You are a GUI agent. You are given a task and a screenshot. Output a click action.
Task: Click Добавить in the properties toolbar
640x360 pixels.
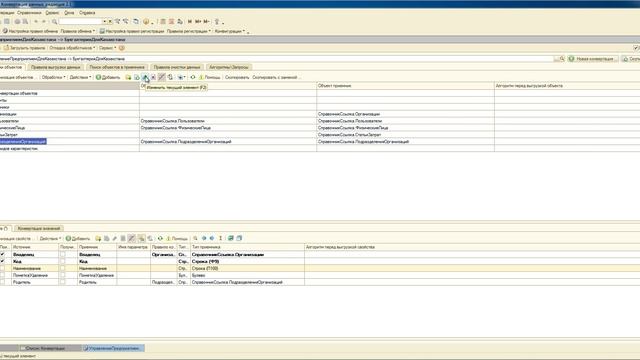(x=78, y=238)
